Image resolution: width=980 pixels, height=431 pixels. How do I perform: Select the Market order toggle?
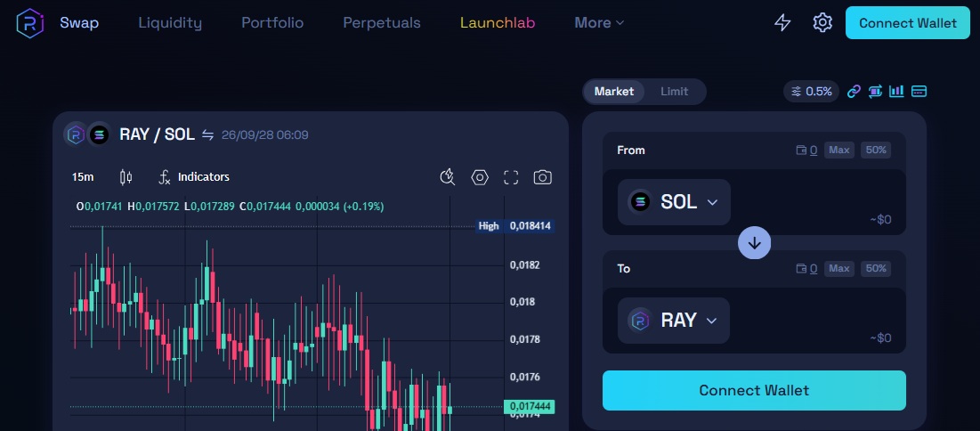[x=614, y=92]
